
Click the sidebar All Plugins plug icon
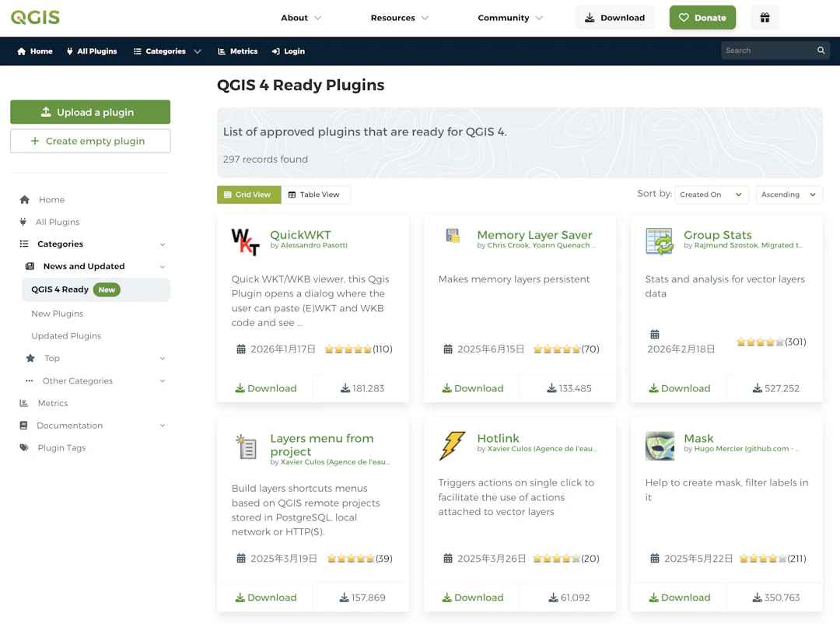tap(23, 222)
